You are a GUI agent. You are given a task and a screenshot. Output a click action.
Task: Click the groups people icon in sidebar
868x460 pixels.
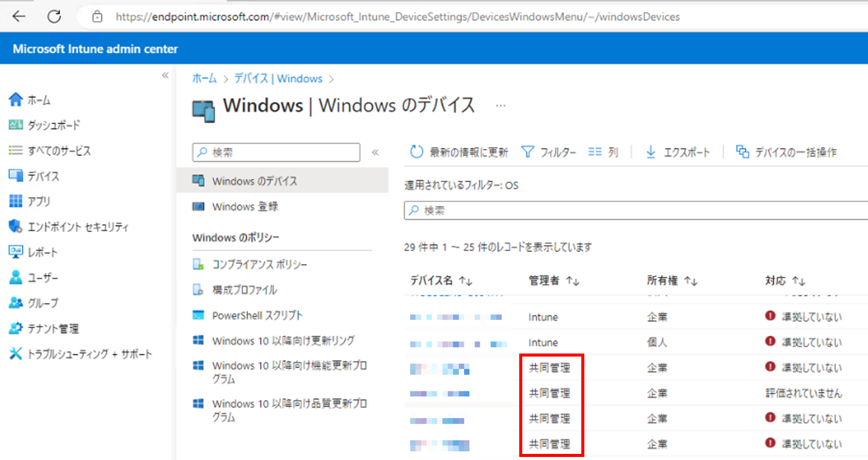pyautogui.click(x=16, y=303)
